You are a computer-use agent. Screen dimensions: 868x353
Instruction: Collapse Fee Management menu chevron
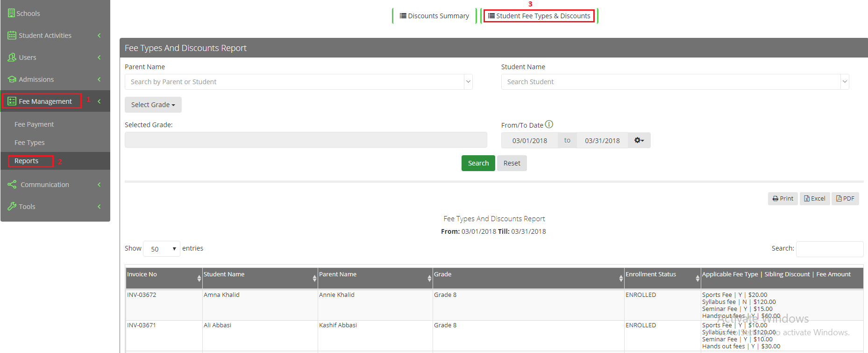point(99,101)
